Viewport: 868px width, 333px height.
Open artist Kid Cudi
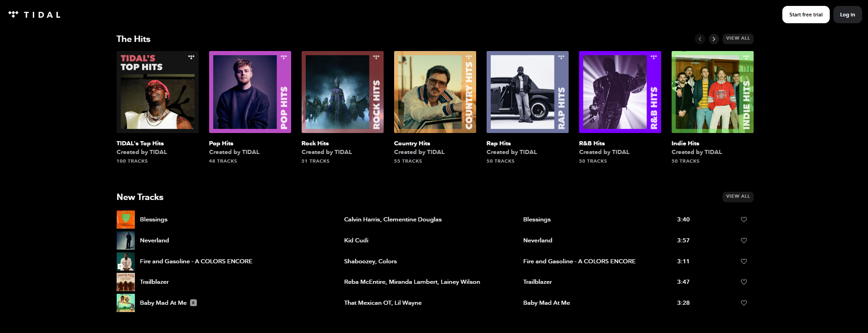(356, 241)
